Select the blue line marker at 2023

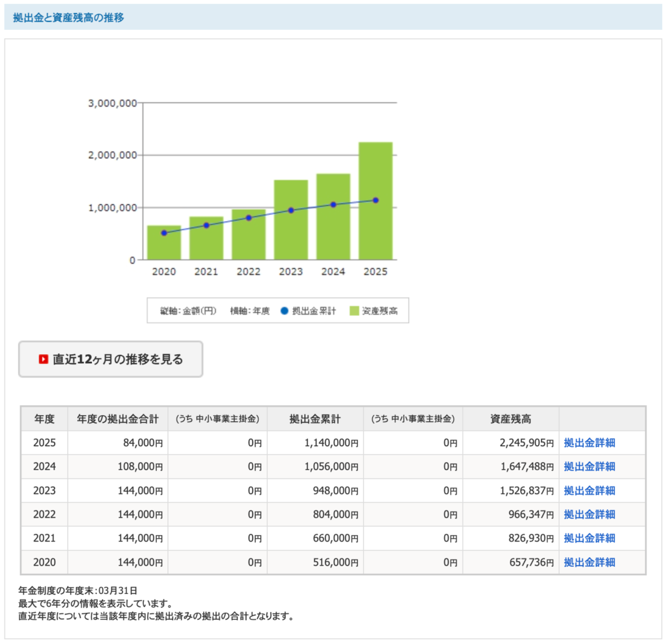[x=290, y=210]
